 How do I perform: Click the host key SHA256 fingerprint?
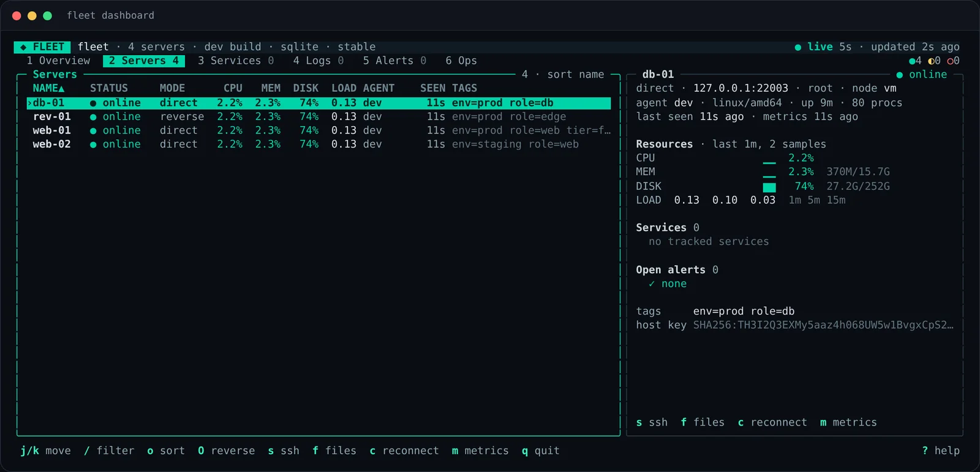pos(823,325)
